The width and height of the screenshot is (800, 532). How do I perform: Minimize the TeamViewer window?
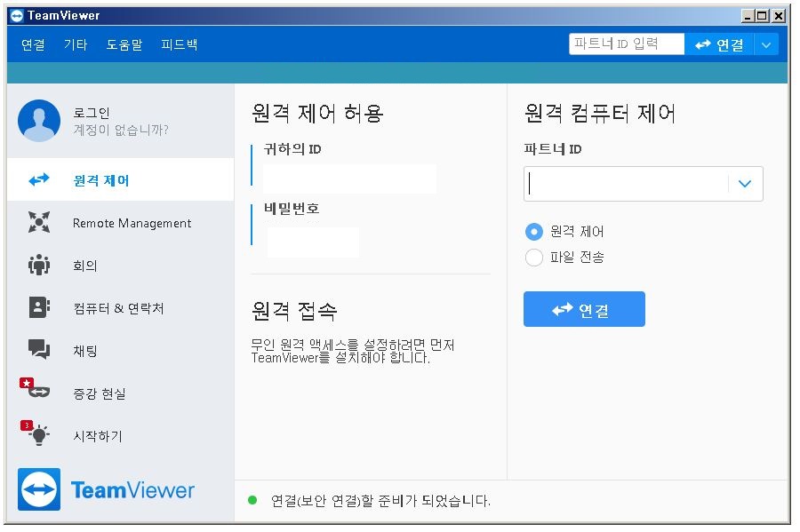tap(748, 16)
